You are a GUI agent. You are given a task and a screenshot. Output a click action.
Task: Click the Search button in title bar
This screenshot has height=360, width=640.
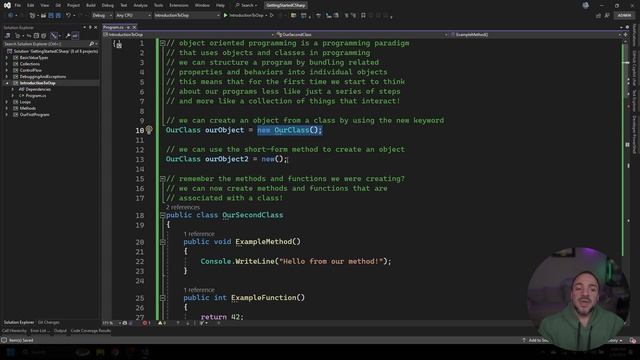pyautogui.click(x=246, y=5)
